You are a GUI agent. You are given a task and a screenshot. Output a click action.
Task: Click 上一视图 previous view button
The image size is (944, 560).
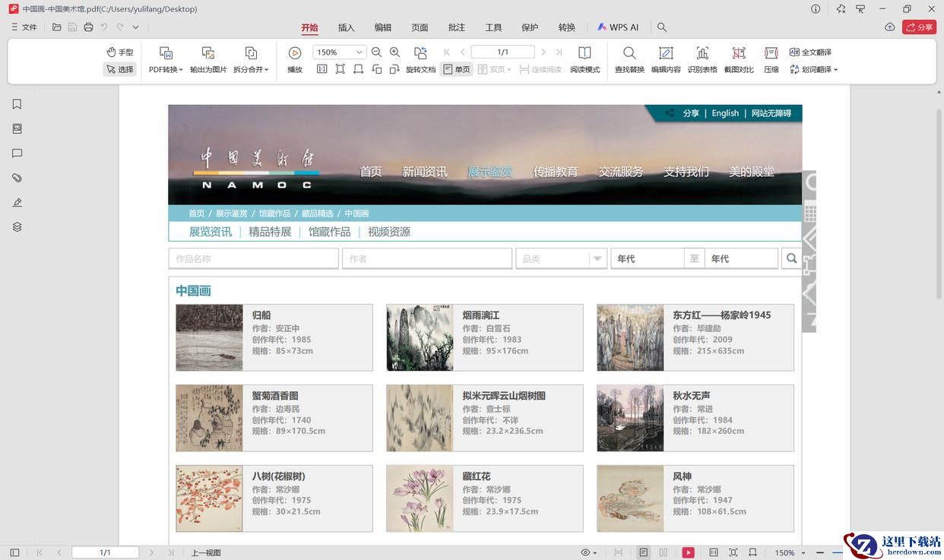click(206, 552)
